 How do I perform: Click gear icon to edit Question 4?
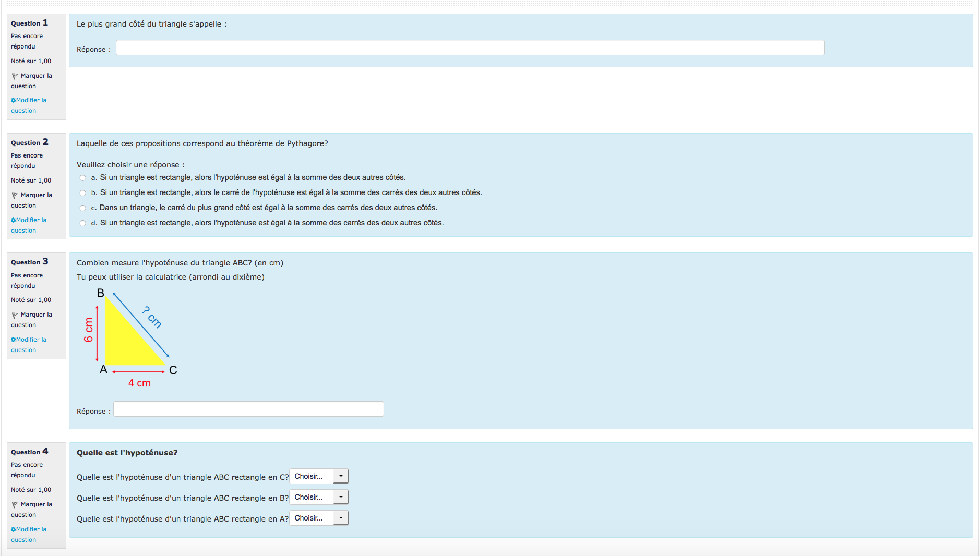click(x=14, y=529)
